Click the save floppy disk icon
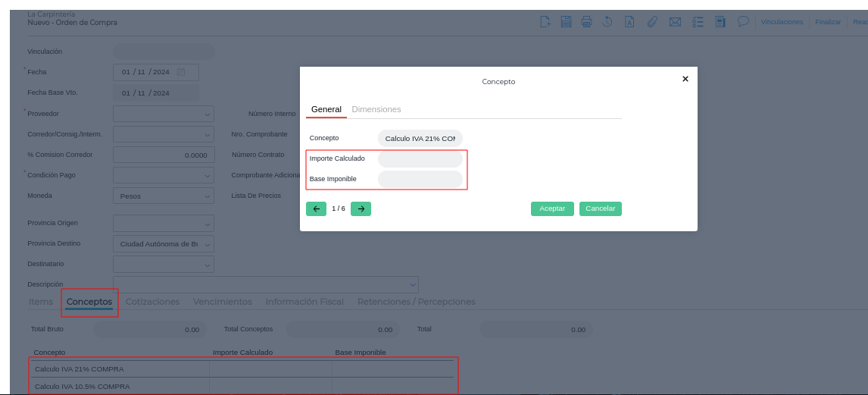The image size is (868, 395). (566, 21)
